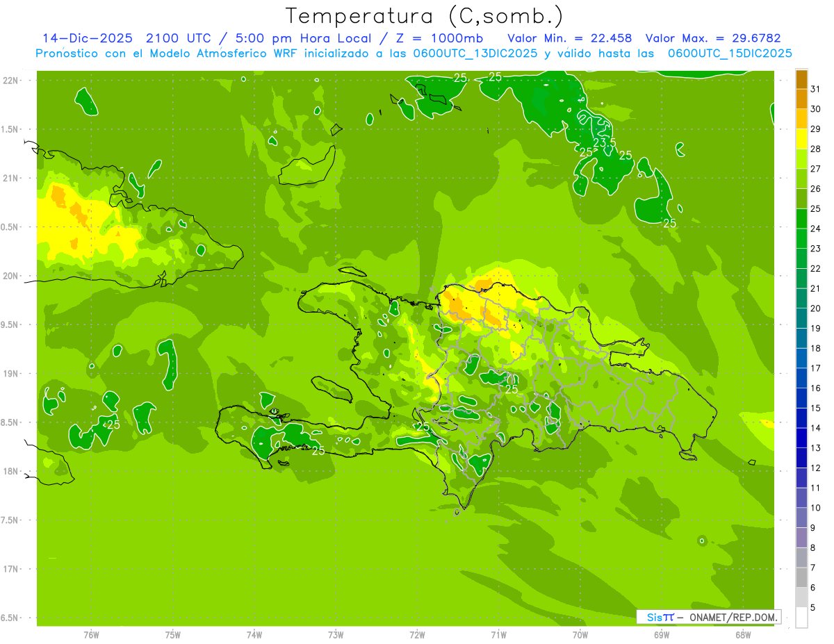Click legend value "22"

pos(816,269)
